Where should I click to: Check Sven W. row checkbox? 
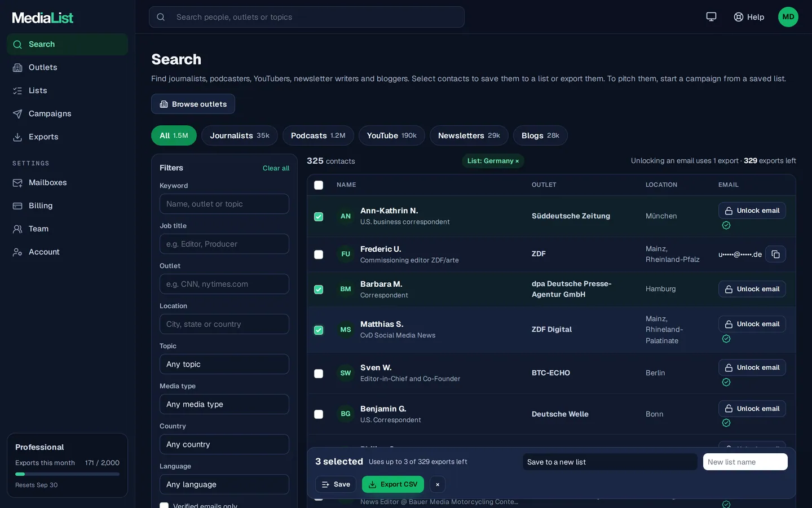(319, 374)
